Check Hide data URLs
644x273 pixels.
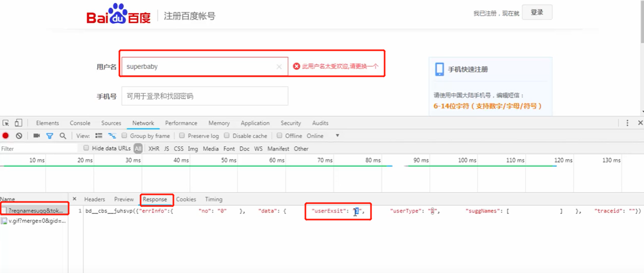click(x=86, y=148)
